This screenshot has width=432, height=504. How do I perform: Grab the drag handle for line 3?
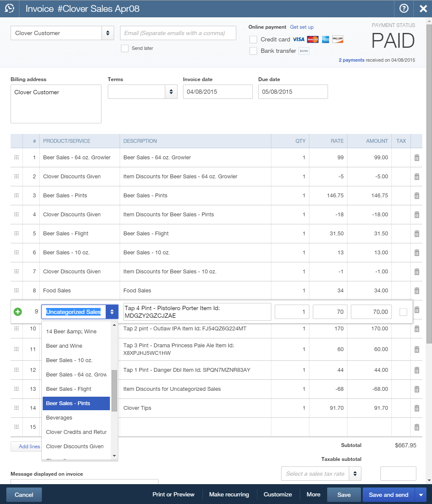click(16, 196)
